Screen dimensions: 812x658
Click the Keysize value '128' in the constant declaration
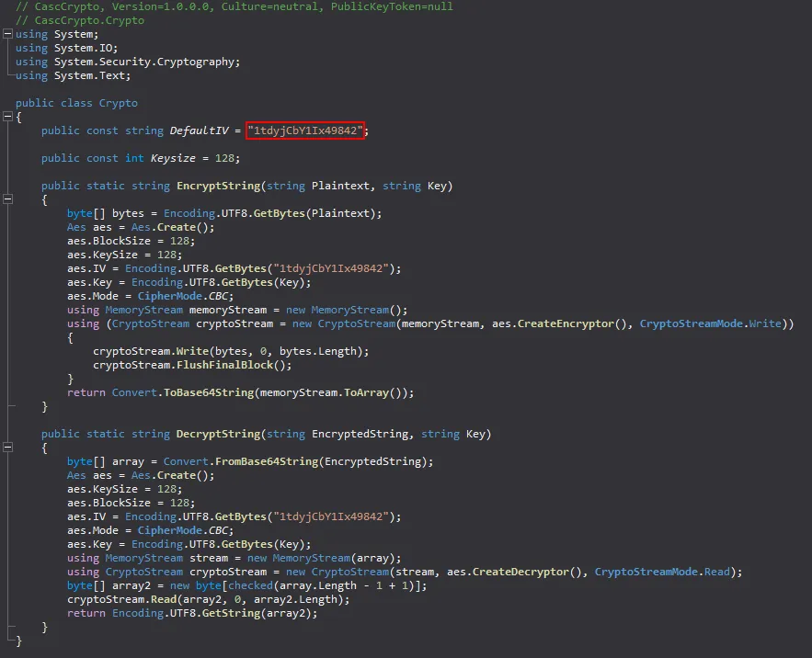click(224, 158)
